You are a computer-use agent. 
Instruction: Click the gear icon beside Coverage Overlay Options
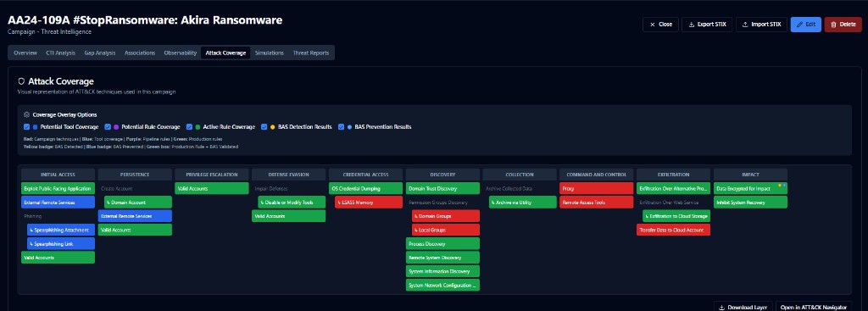(26, 115)
